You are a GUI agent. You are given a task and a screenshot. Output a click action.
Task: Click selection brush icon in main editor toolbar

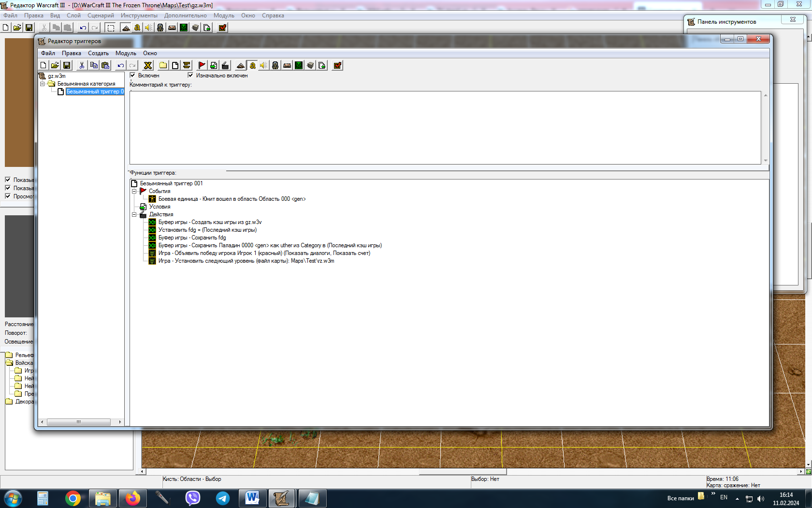110,28
